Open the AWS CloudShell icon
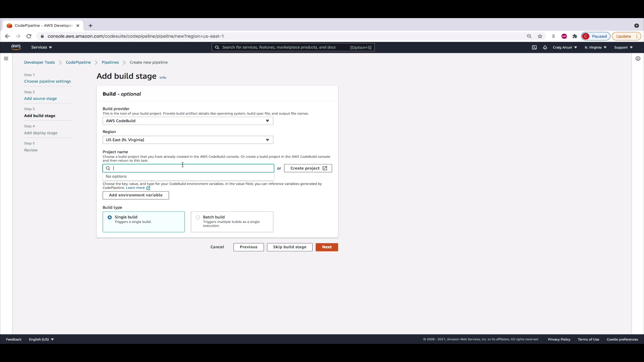Viewport: 644px width, 362px height. pyautogui.click(x=534, y=47)
